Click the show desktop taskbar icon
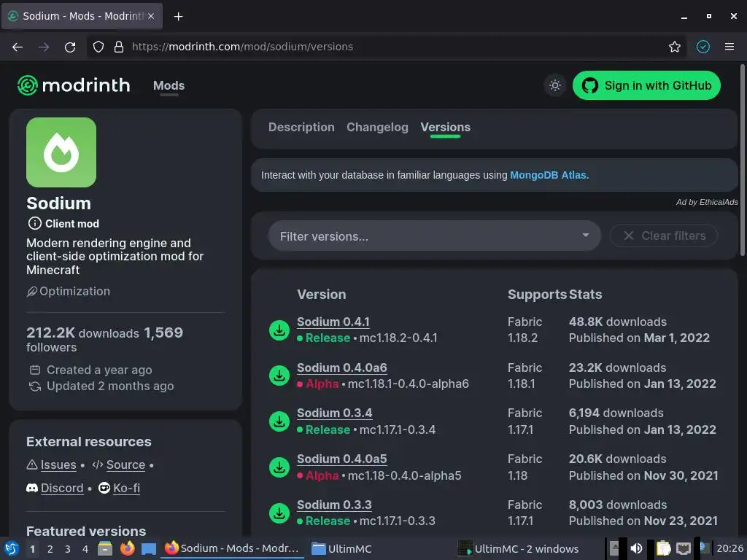This screenshot has height=560, width=747. click(x=149, y=548)
